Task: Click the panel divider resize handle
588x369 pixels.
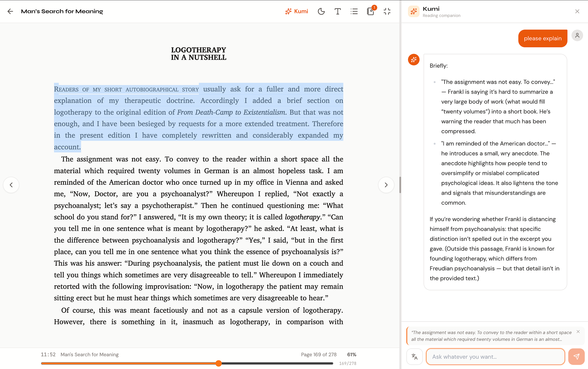Action: tap(400, 185)
